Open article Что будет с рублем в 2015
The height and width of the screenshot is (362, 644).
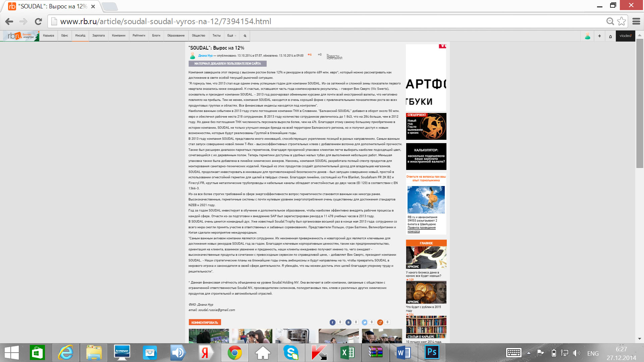coord(423,309)
